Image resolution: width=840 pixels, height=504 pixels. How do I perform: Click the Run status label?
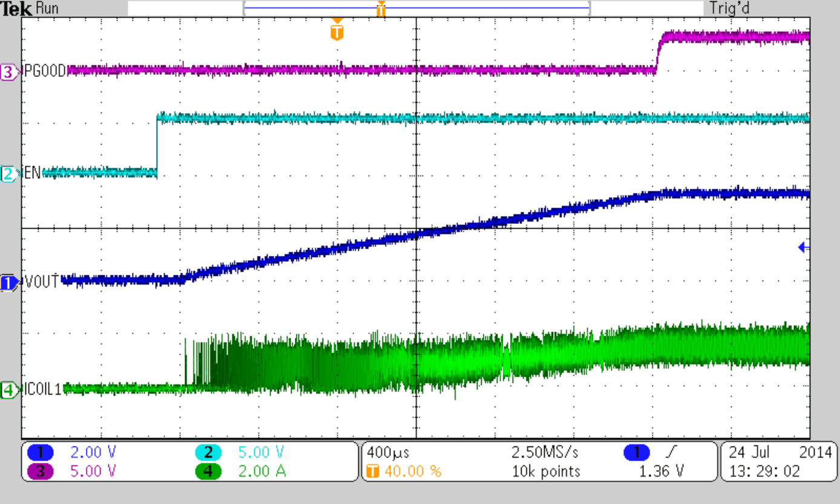(47, 8)
